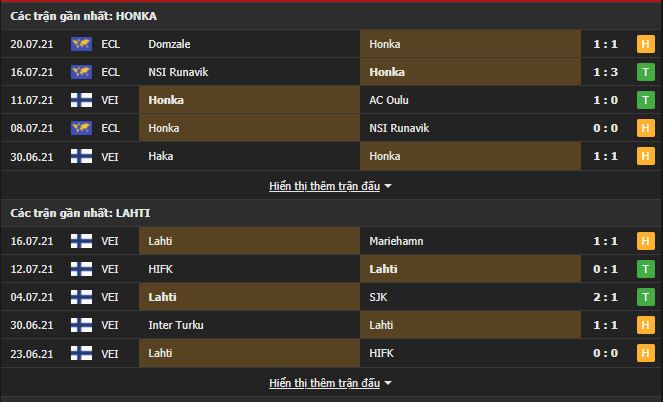Click the Finland flag beside Haka vs Honka
The height and width of the screenshot is (402, 663).
coord(81,156)
